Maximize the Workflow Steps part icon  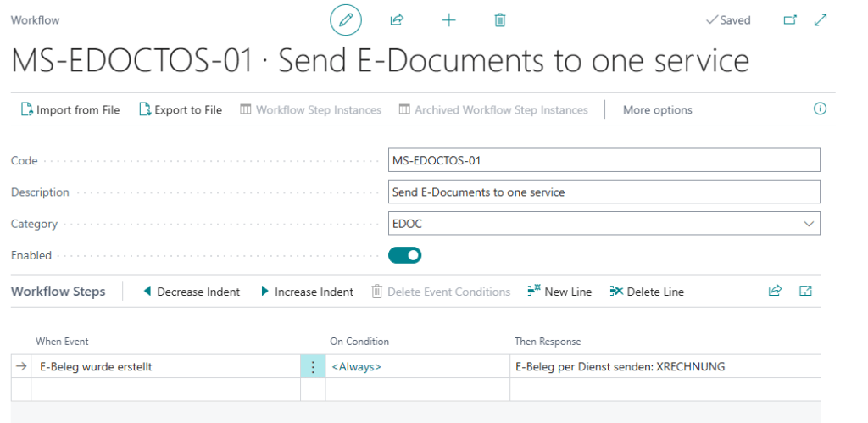point(805,292)
